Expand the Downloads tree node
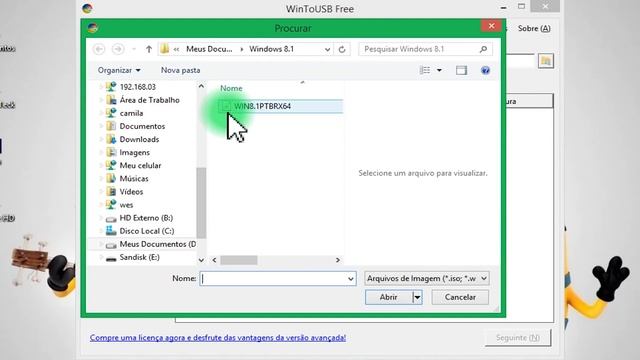Screen dimensions: 640x360 click(x=101, y=139)
